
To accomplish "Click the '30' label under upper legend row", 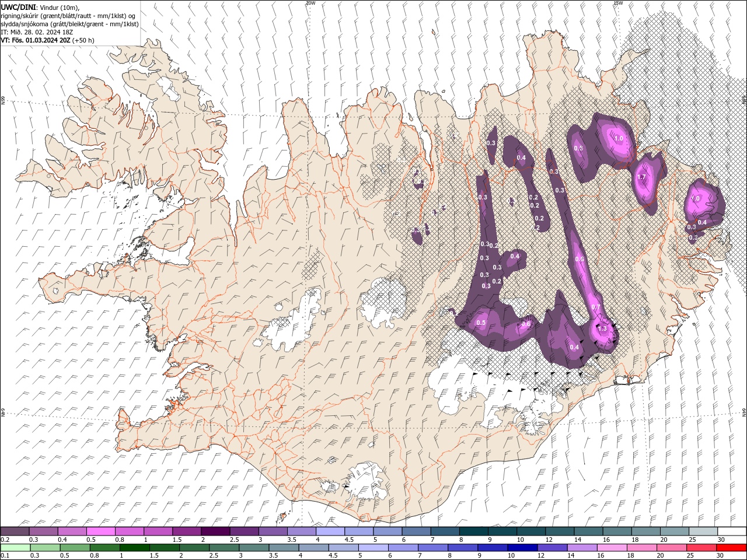I will click(x=721, y=540).
